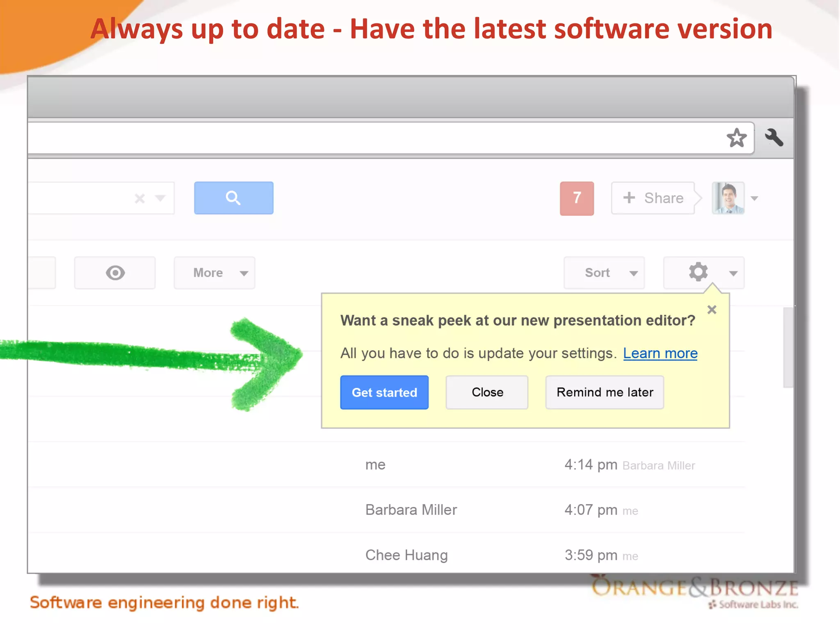Image resolution: width=840 pixels, height=630 pixels.
Task: Click the '4:14 pm' timestamp
Action: 591,465
